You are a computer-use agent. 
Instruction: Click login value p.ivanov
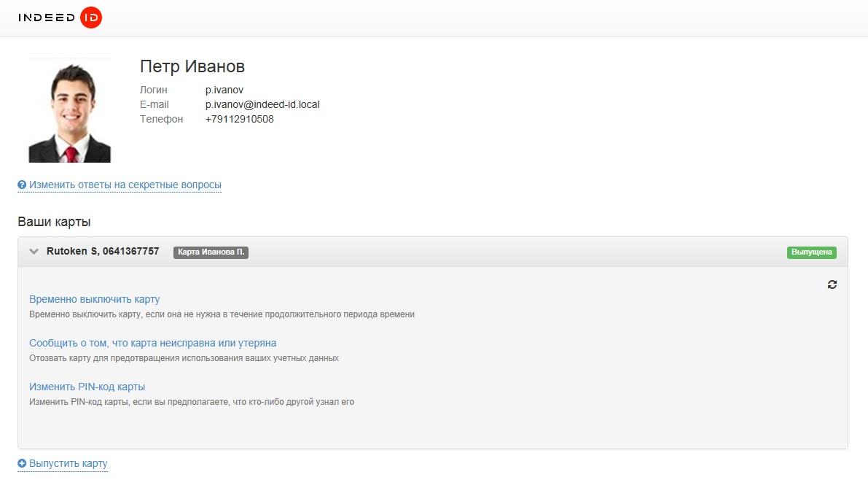224,90
